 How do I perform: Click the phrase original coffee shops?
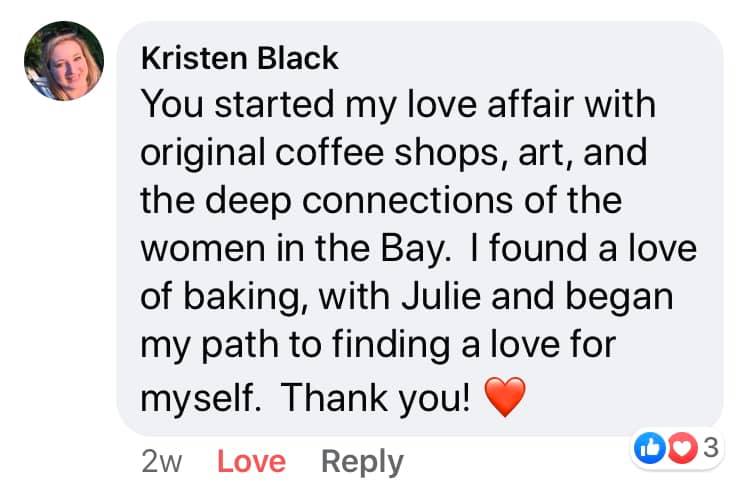[311, 152]
